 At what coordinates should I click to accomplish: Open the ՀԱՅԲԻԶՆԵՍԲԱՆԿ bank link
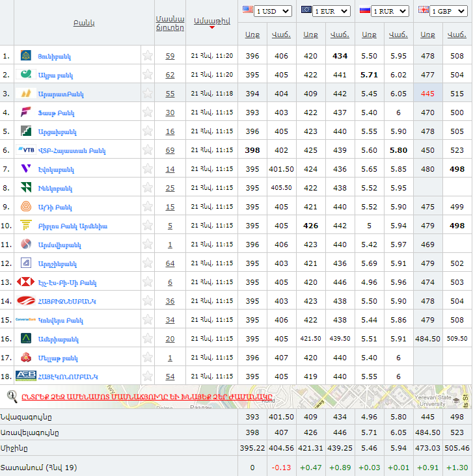pyautogui.click(x=67, y=302)
